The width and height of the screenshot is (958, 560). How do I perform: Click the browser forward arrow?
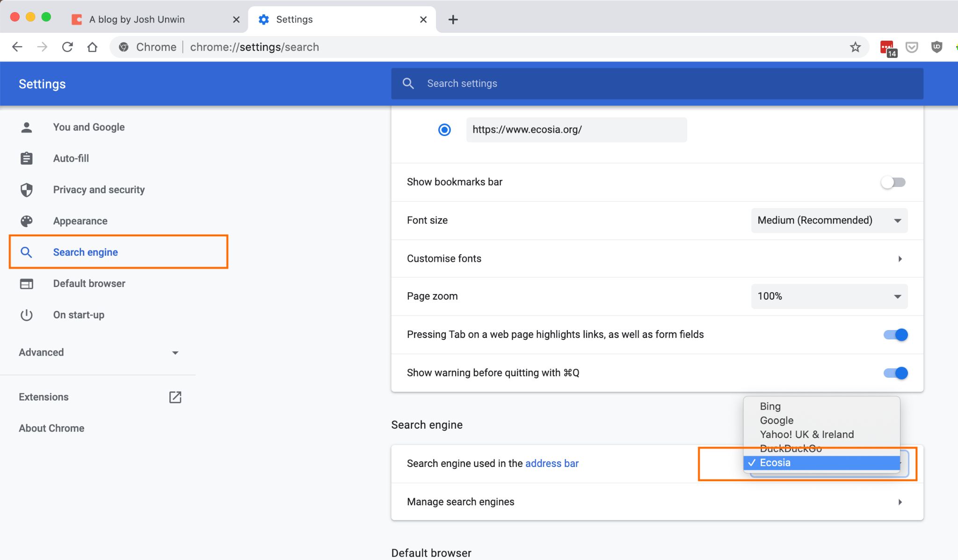coord(42,47)
